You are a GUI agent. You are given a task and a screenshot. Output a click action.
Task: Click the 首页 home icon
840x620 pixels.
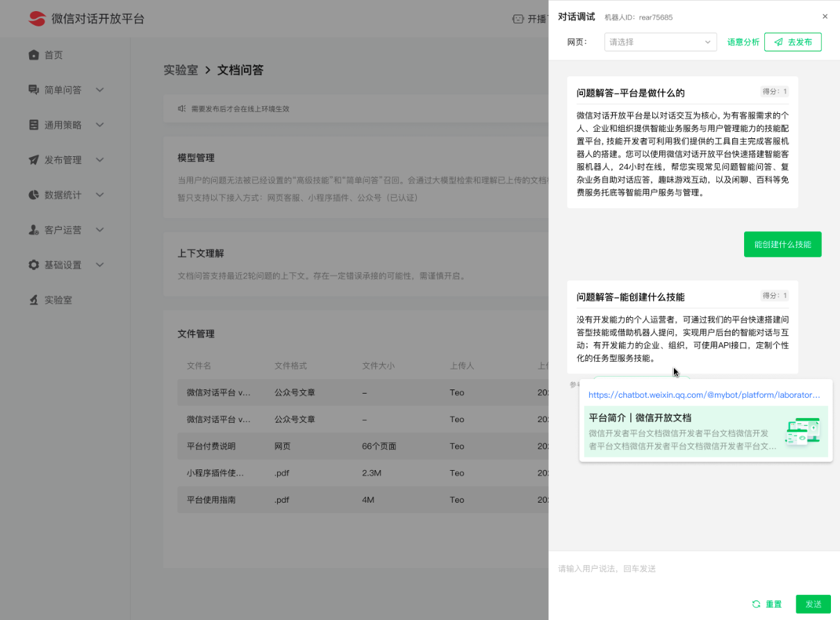33,55
